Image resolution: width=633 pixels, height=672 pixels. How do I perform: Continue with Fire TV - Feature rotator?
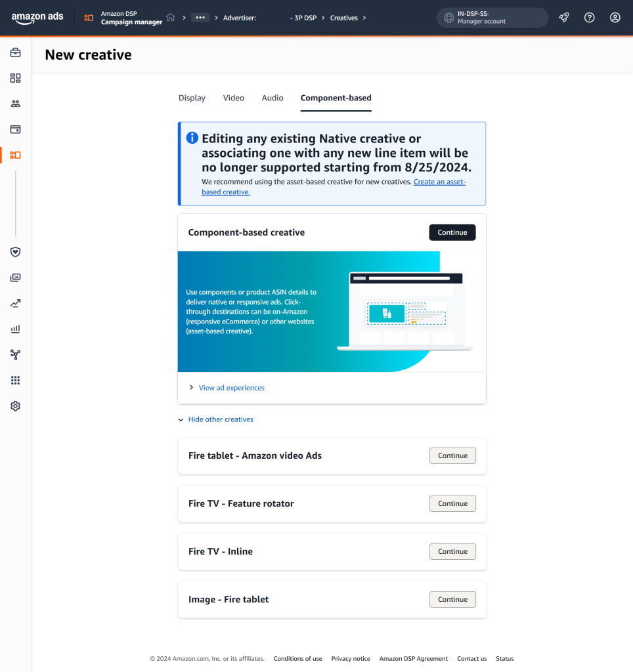[x=452, y=503]
